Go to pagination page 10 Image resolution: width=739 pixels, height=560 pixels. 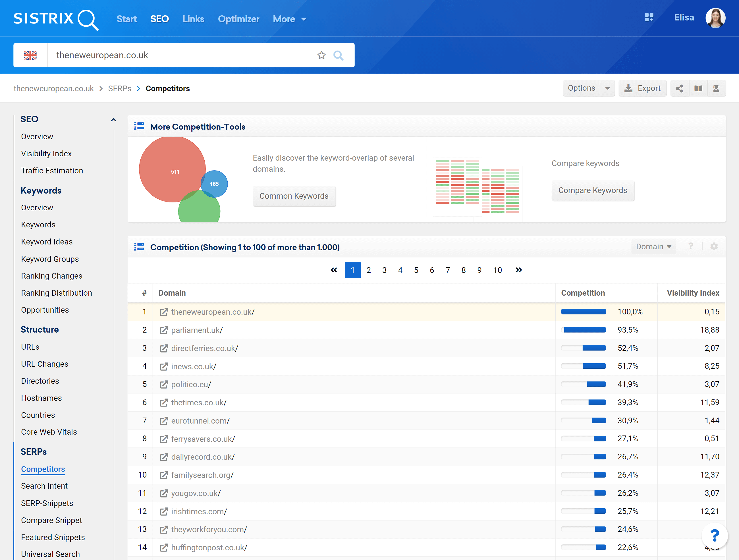tap(497, 270)
